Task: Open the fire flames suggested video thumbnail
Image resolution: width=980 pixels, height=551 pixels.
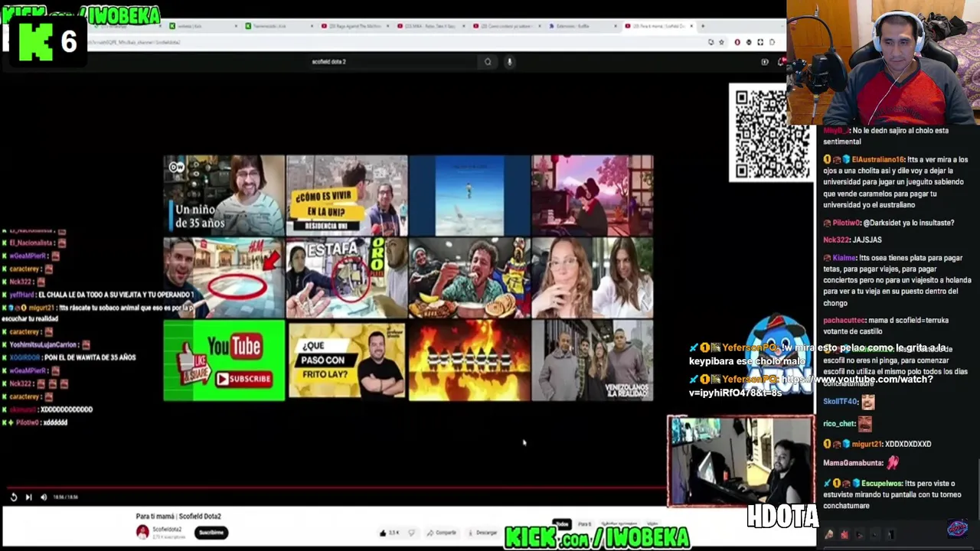Action: pyautogui.click(x=469, y=360)
